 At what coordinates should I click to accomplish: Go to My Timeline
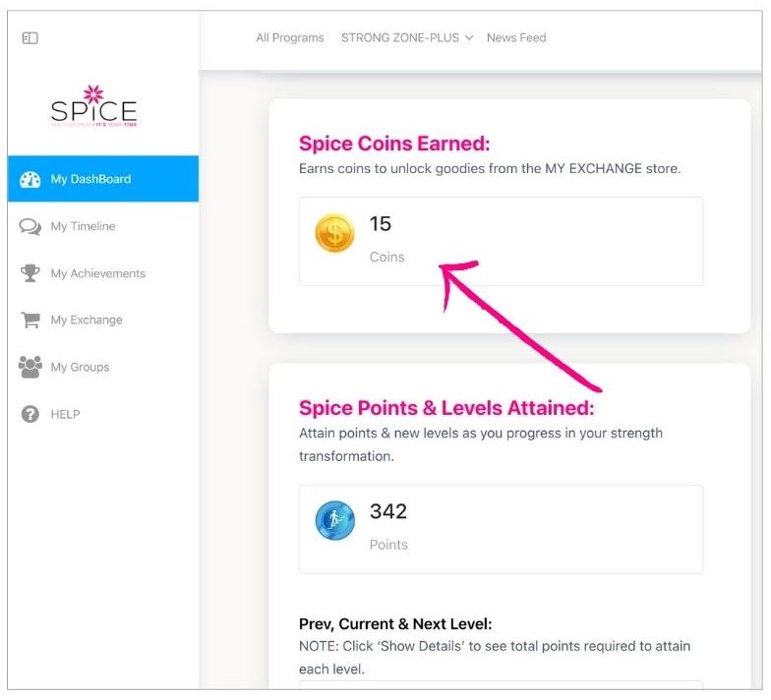point(83,227)
